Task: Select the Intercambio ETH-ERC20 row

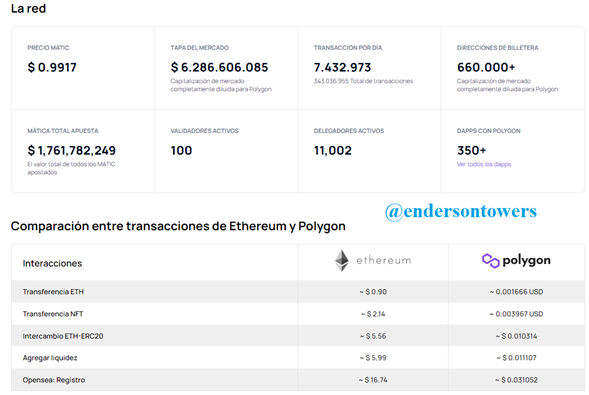Action: tap(298, 336)
